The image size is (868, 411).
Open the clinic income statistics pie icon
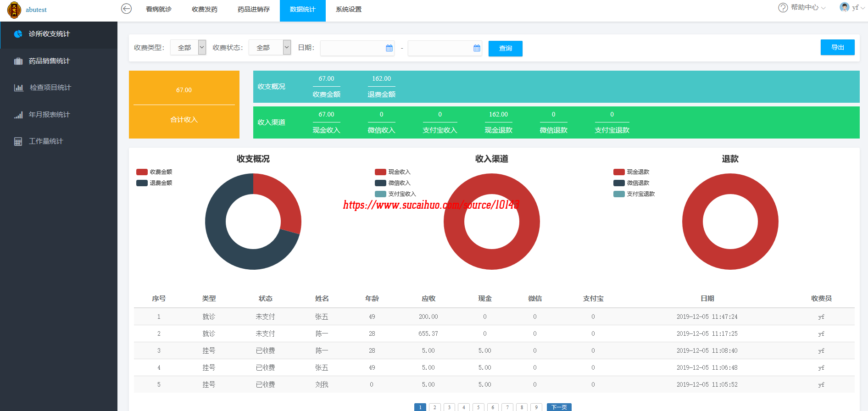18,34
